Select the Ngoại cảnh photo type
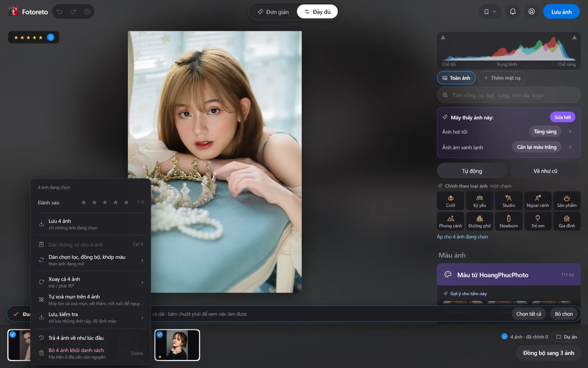588x368 pixels. 538,201
